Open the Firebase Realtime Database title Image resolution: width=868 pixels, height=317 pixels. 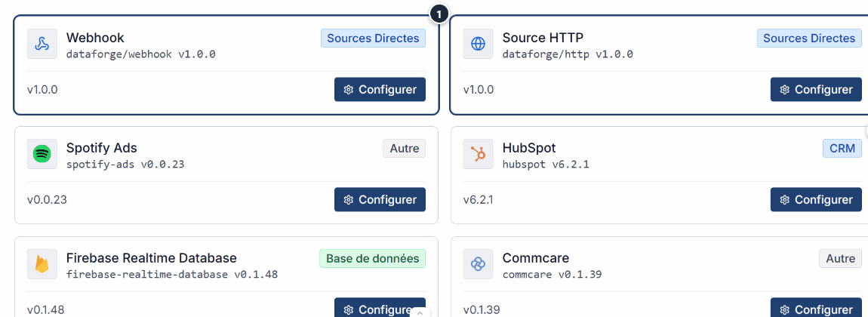click(x=151, y=258)
